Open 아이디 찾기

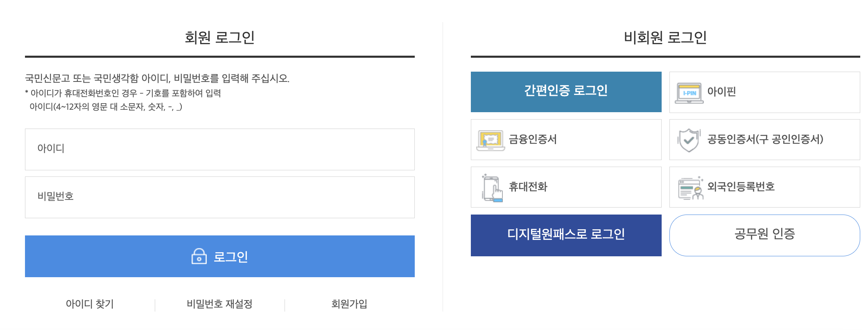click(90, 304)
